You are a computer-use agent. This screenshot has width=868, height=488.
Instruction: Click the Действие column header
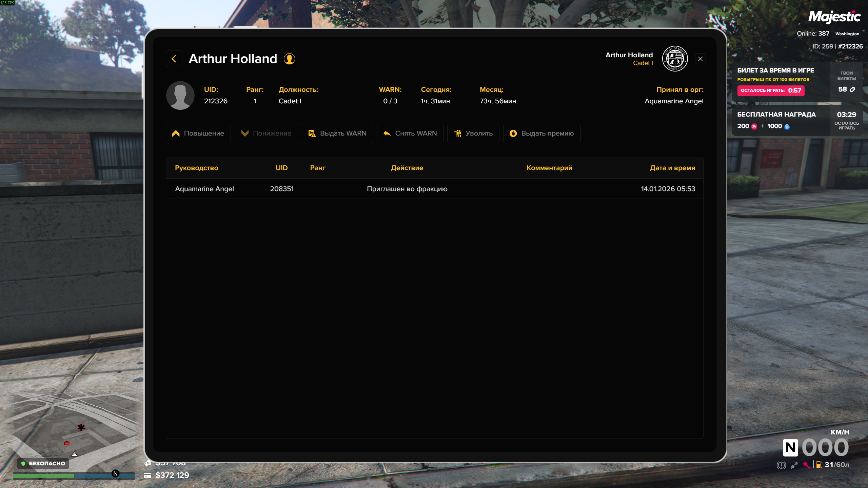(407, 168)
